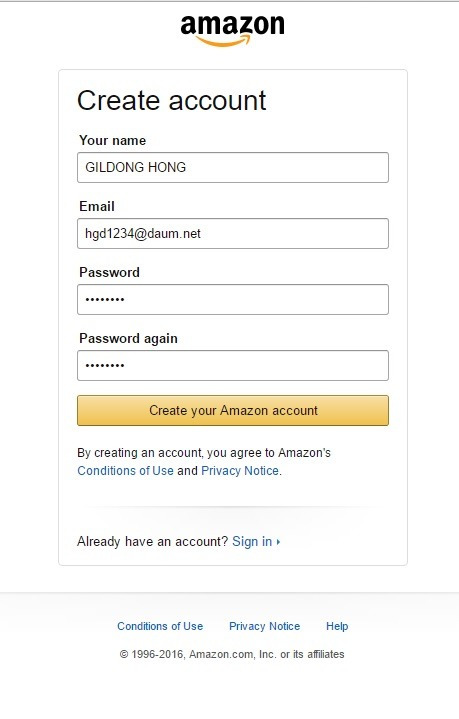Screen dimensions: 459x719
Task: Click the Amazon logo at top
Action: click(x=232, y=30)
